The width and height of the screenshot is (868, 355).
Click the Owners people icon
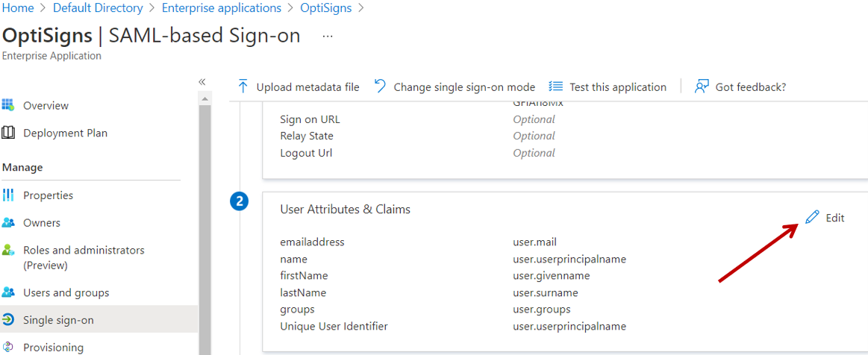pos(7,222)
